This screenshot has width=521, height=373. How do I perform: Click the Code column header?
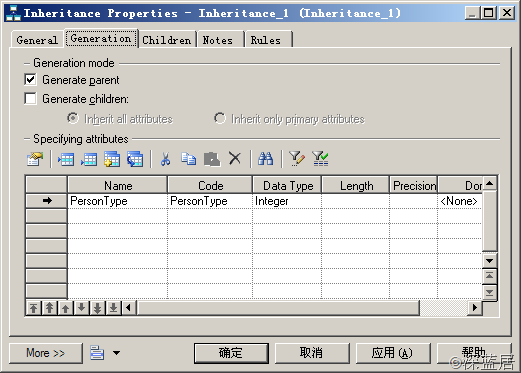[210, 185]
